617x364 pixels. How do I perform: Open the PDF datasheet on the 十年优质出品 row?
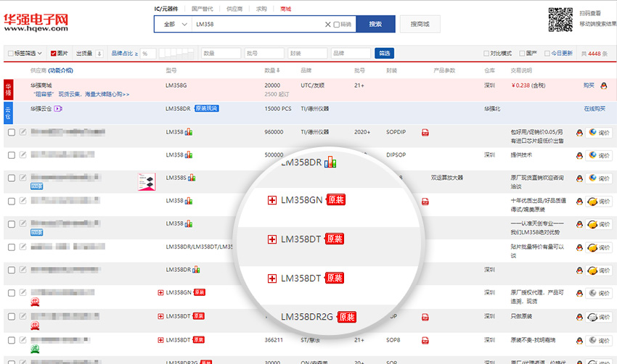coord(425,202)
